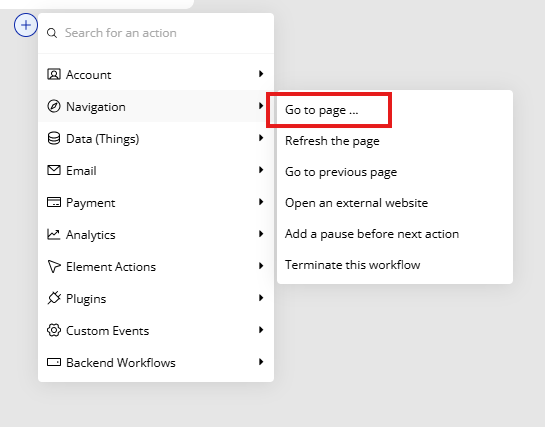Click the Account person icon

54,74
